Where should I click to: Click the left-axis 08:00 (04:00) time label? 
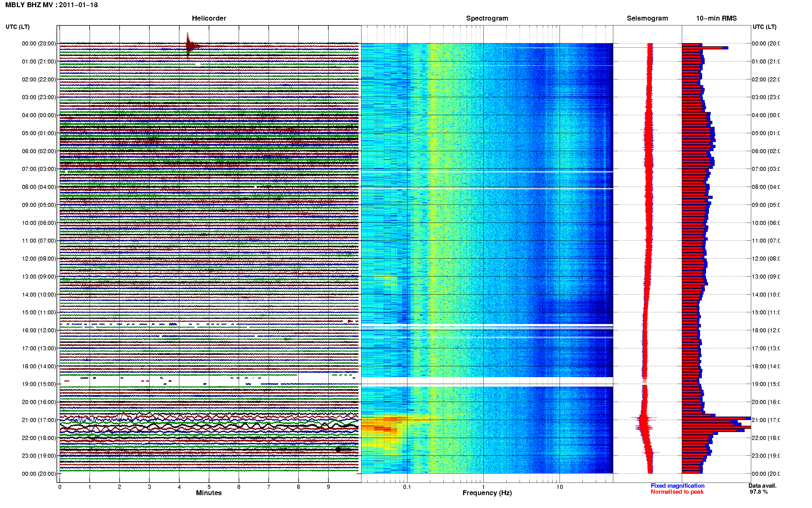coord(39,187)
